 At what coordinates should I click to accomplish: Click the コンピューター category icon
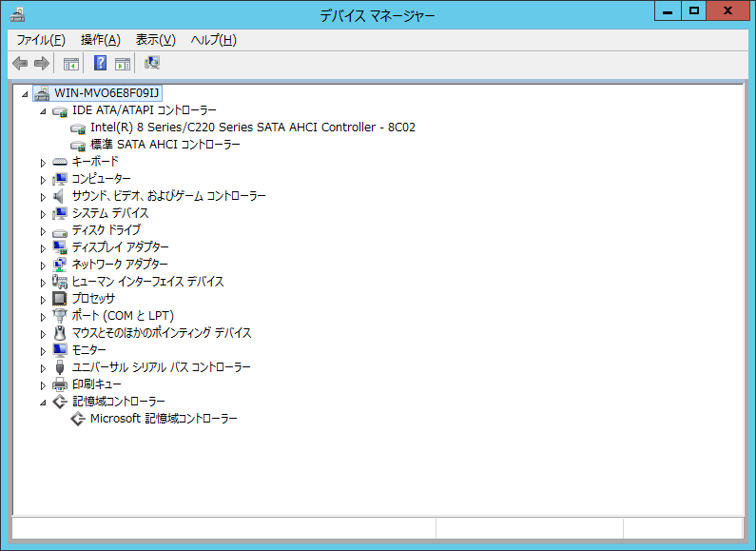click(x=60, y=179)
